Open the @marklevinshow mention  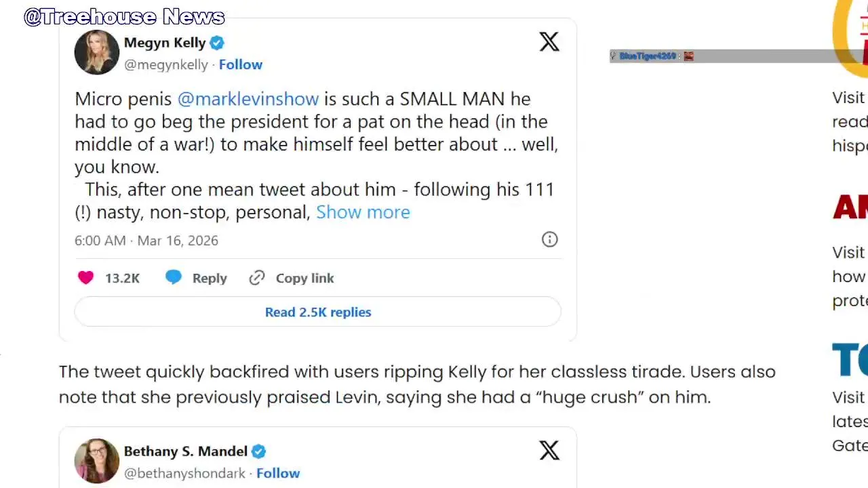(248, 99)
